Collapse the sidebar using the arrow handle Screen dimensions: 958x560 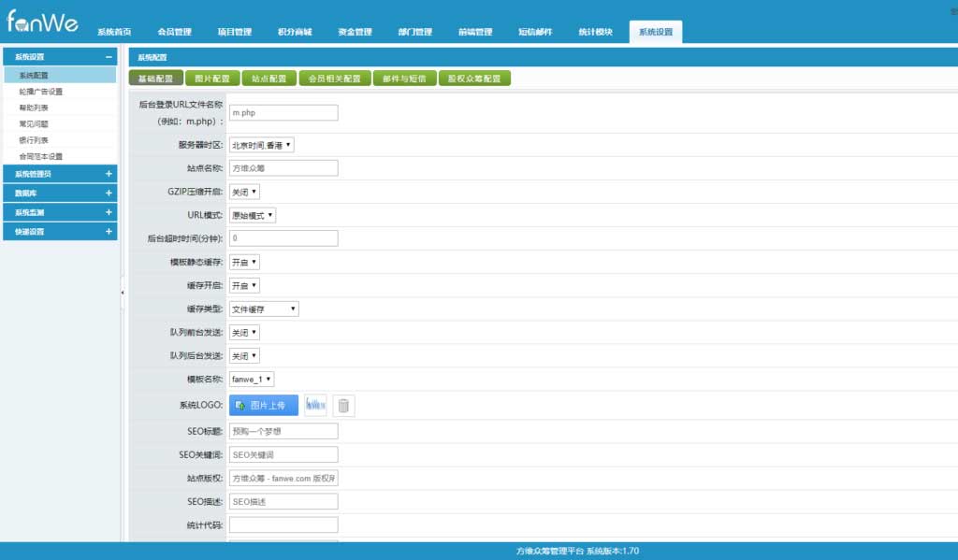point(123,293)
